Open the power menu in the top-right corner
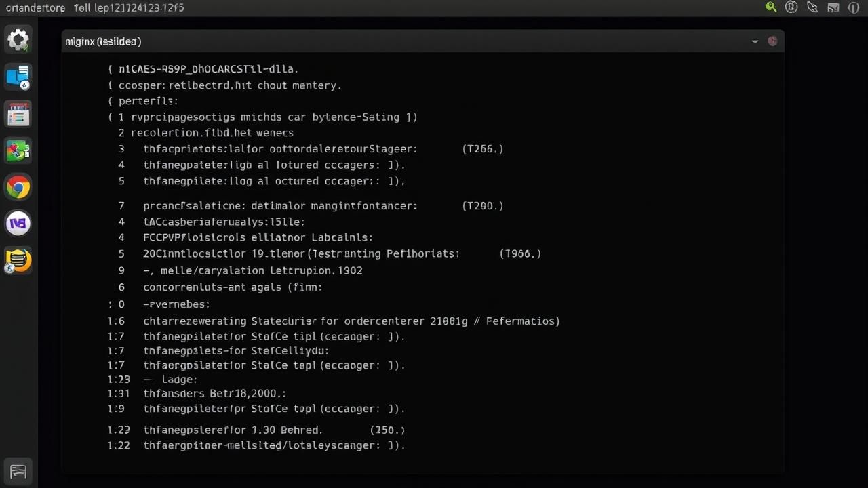The image size is (868, 488). (x=853, y=7)
